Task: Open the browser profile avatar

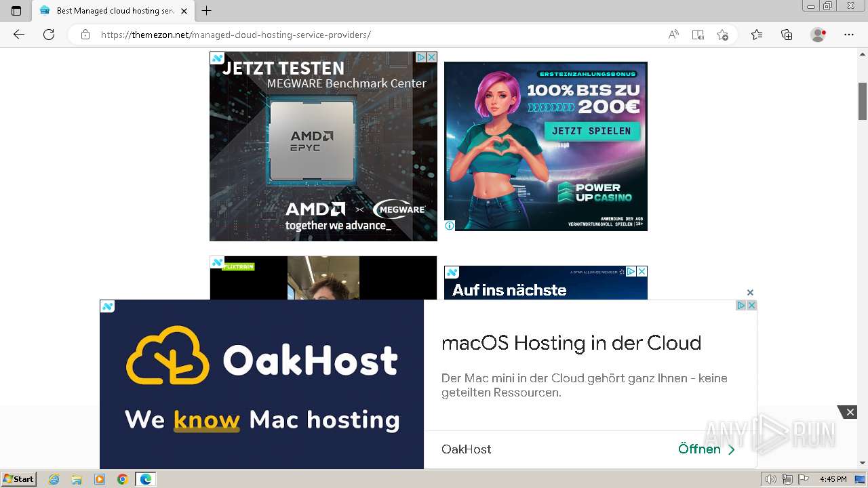Action: (x=818, y=35)
